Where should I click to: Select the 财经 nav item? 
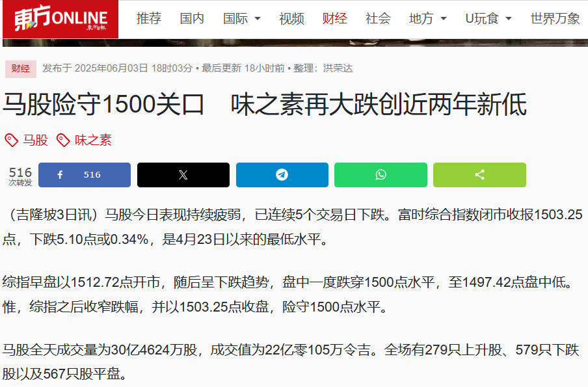click(335, 18)
